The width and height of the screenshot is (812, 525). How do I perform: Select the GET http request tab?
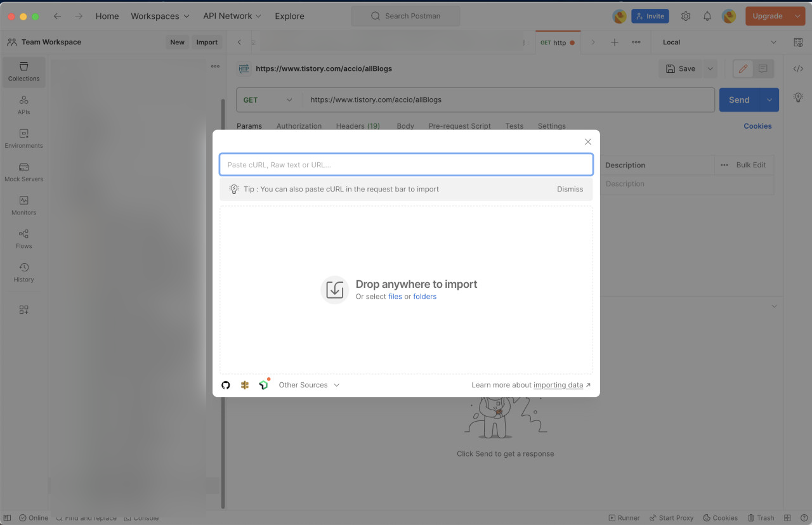[558, 42]
